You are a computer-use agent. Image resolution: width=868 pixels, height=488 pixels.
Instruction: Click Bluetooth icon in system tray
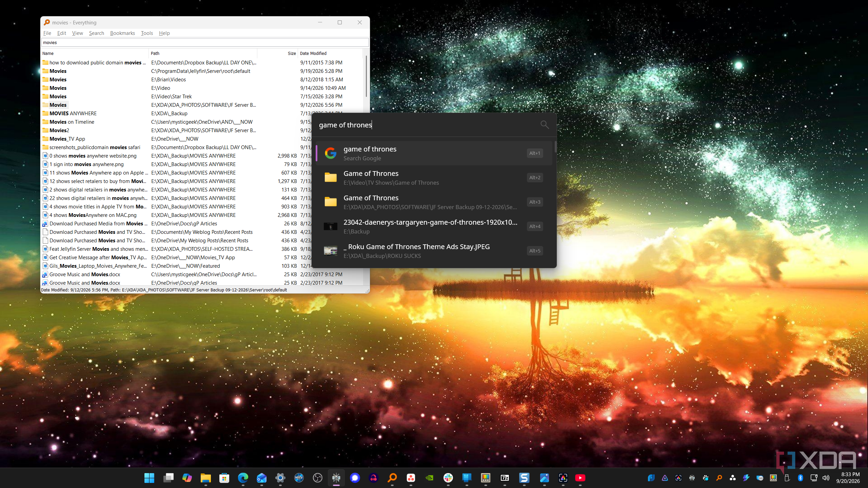pos(801,478)
